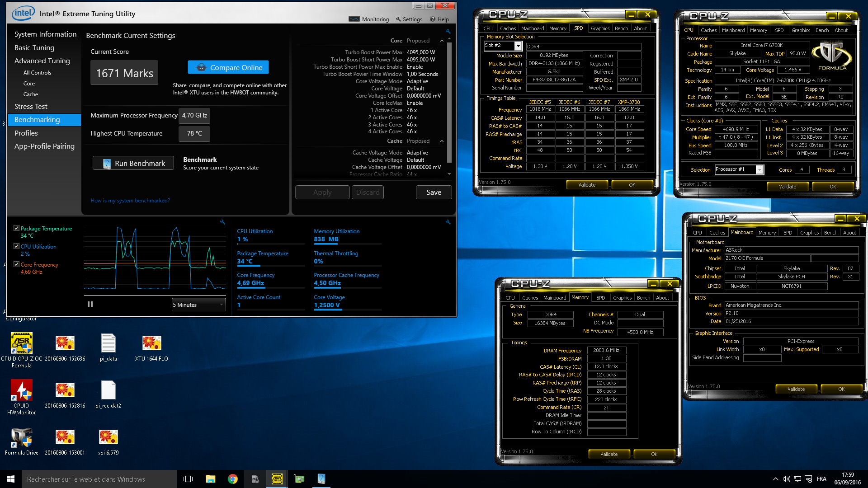
Task: Click scroll down arrow of settings list
Action: click(x=449, y=174)
